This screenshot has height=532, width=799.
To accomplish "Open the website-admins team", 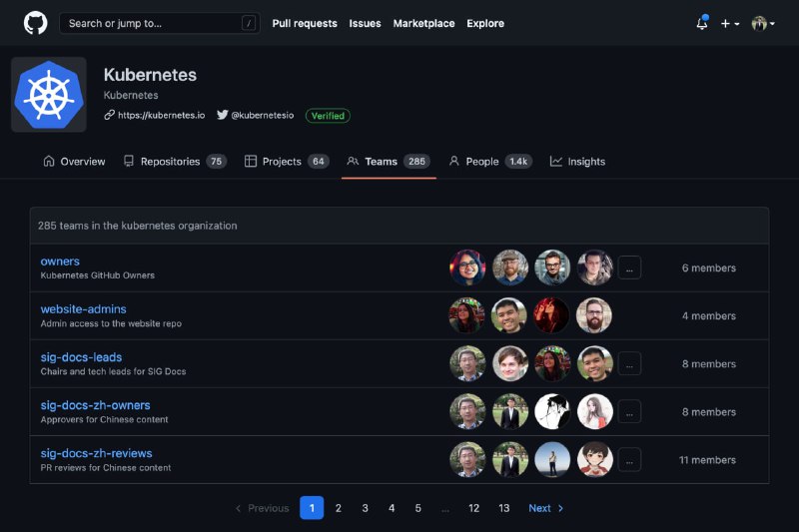I will tap(84, 309).
